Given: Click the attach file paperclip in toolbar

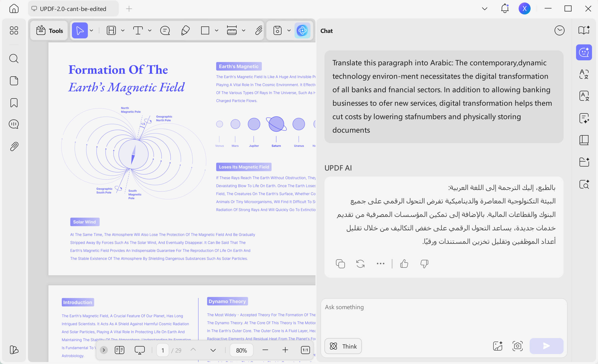Looking at the screenshot, I should [x=259, y=30].
